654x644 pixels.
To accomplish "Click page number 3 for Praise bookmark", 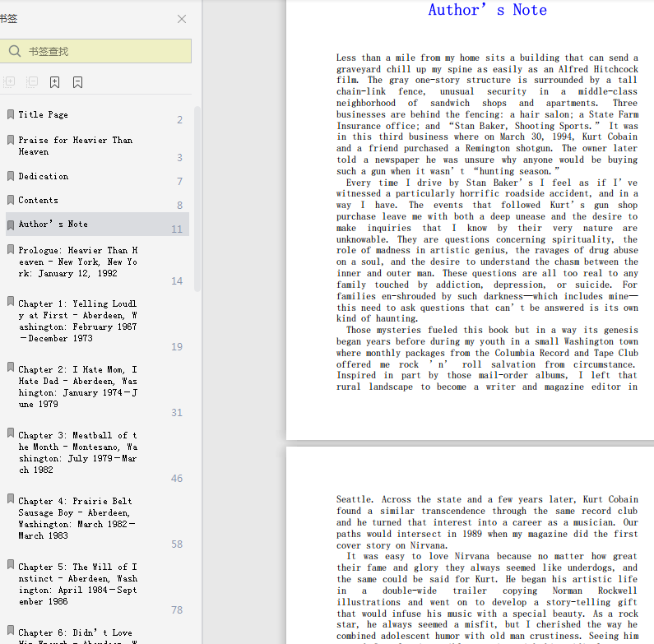I will click(x=180, y=158).
